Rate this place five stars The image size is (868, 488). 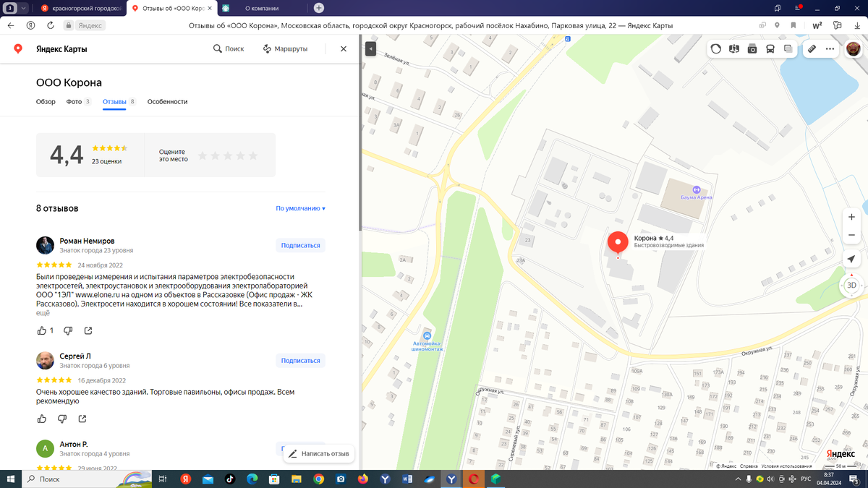tap(252, 155)
